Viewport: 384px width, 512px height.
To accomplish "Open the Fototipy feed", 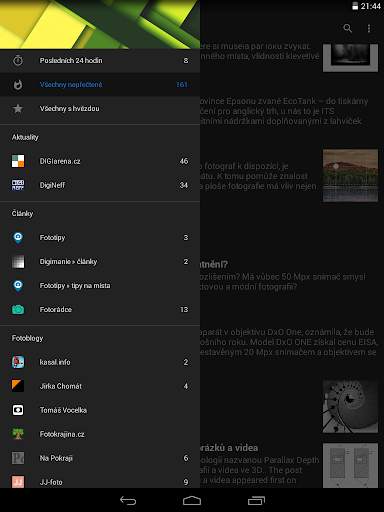I will click(100, 238).
